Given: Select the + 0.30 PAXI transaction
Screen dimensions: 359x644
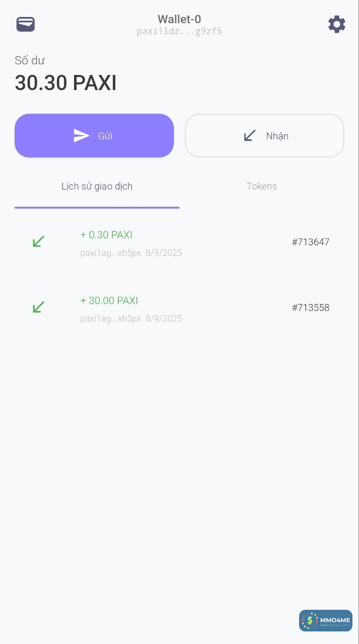Looking at the screenshot, I should (x=106, y=235).
